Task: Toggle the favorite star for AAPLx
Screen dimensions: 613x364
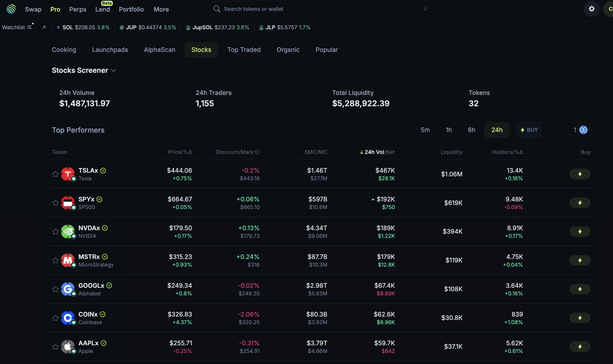Action: coord(55,347)
